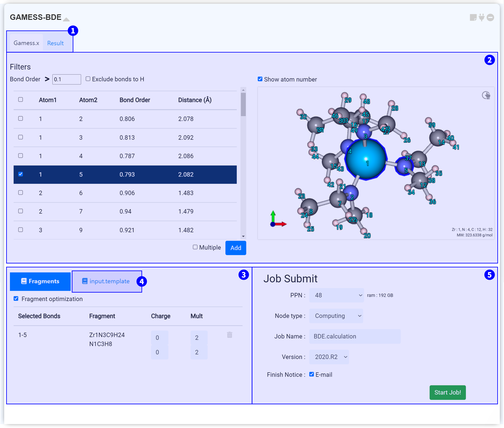Click the plug connection icon
The width and height of the screenshot is (504, 428).
[x=482, y=17]
